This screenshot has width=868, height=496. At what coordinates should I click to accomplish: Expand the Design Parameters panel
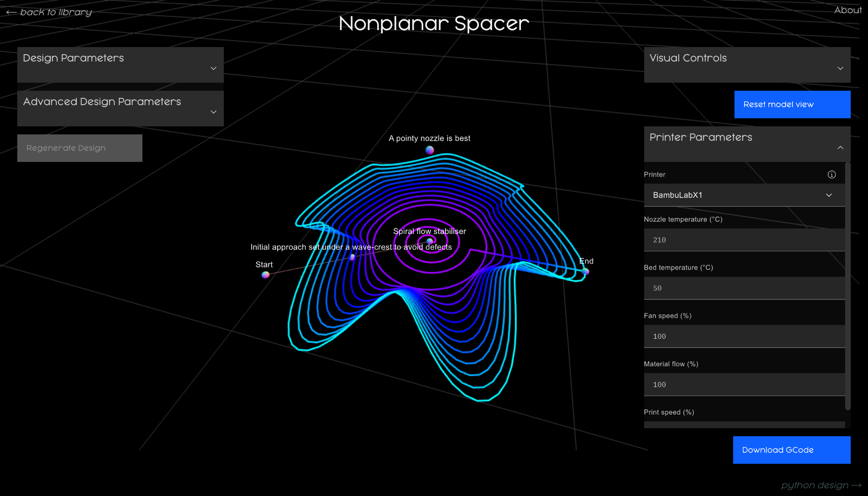pyautogui.click(x=120, y=65)
